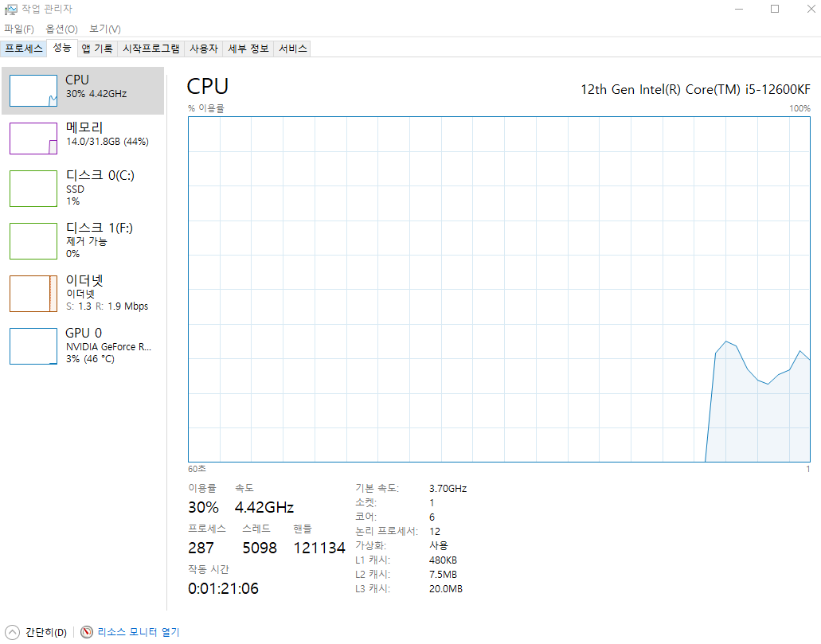Open the 옵션(O) menu

[61, 29]
